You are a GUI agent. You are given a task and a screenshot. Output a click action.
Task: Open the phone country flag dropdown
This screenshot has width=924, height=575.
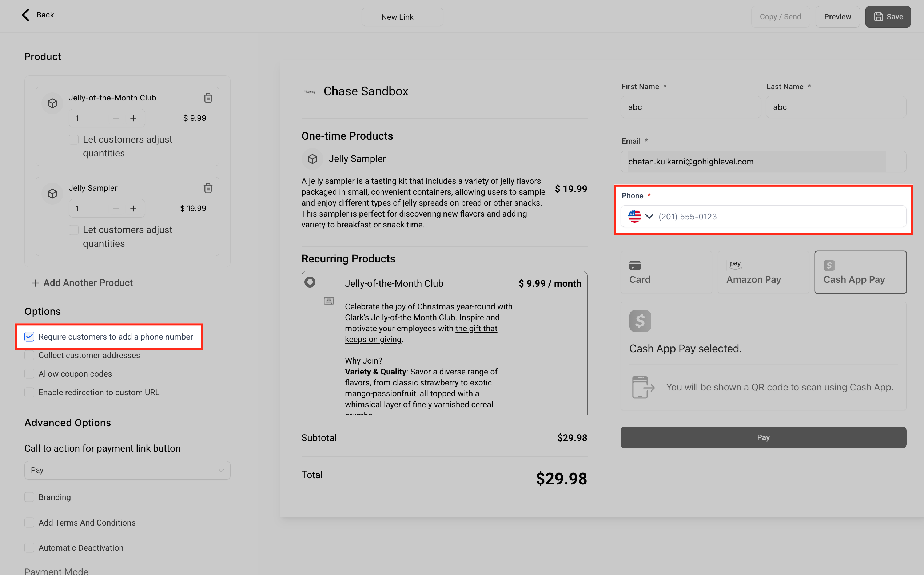[x=640, y=217]
